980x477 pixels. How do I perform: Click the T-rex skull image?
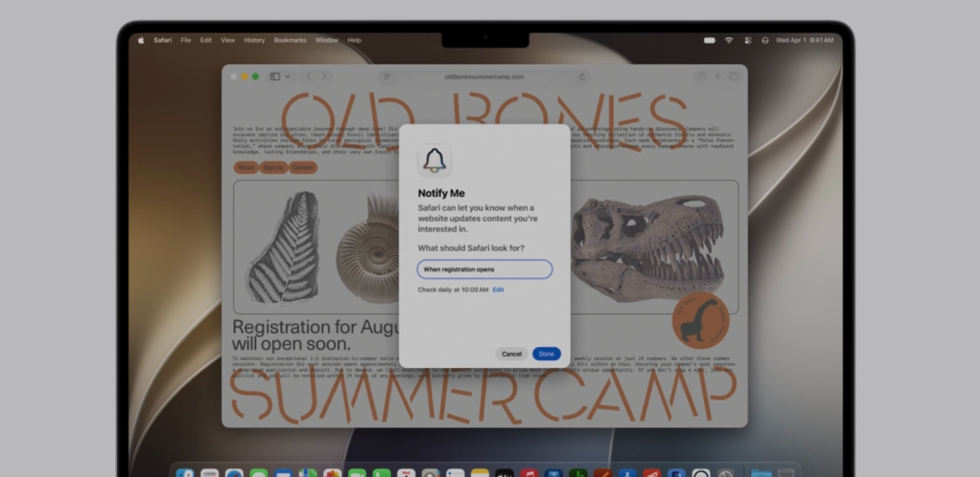pyautogui.click(x=649, y=248)
